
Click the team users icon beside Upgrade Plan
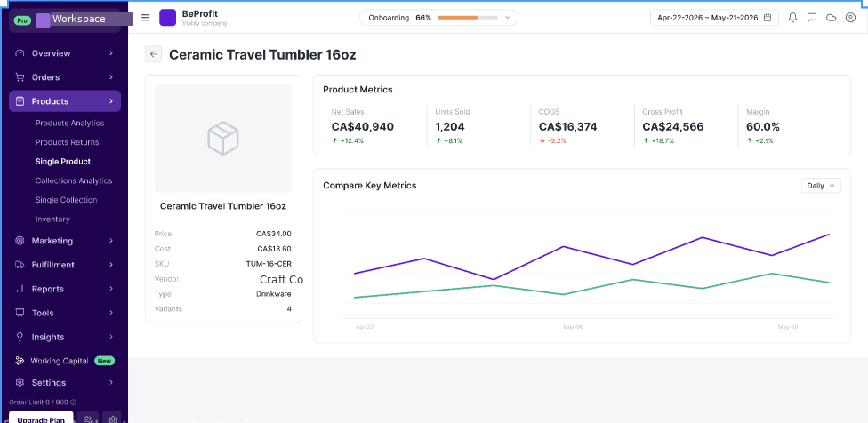click(x=88, y=419)
